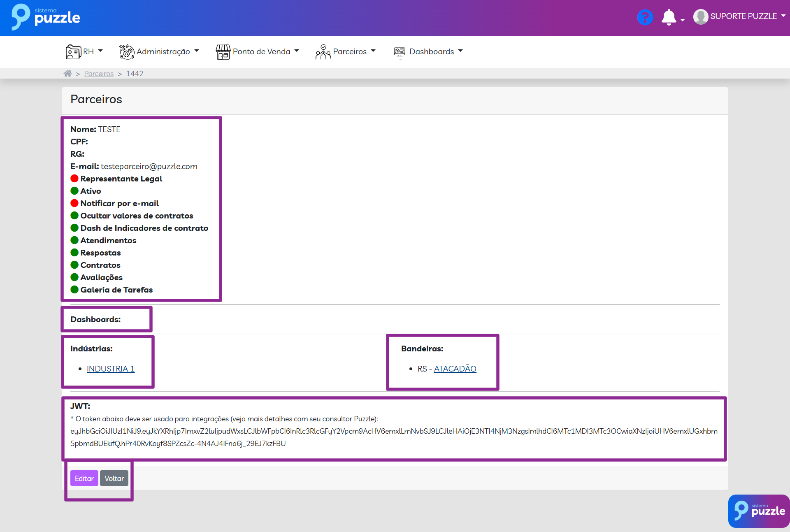Click the Administração gears icon

tap(127, 52)
